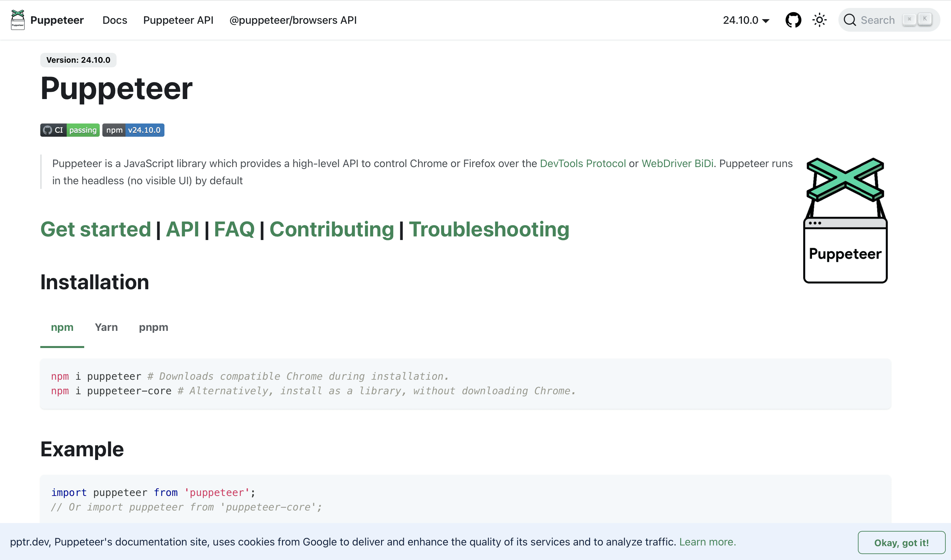Screen dimensions: 951x560
Task: Click the Puppeteer logo in navbar
Action: [18, 20]
